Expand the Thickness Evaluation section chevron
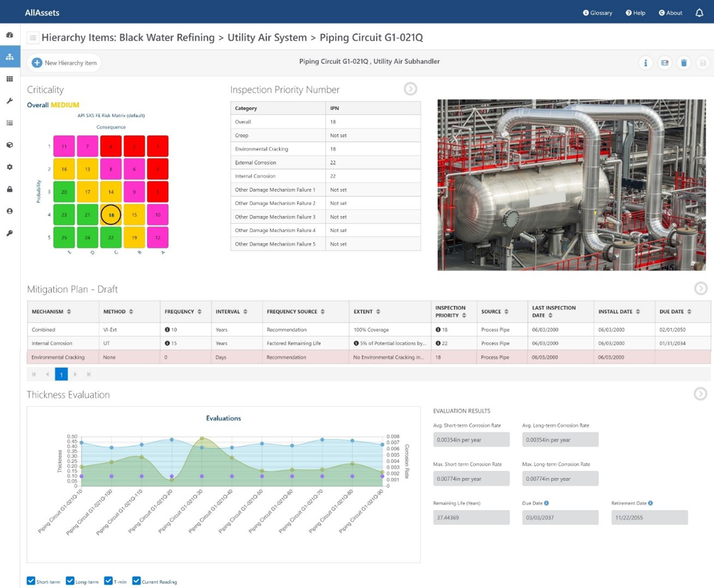 [x=701, y=393]
